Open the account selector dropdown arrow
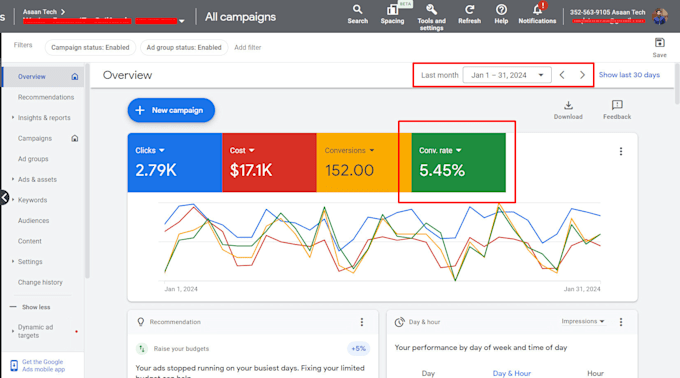This screenshot has height=378, width=680. [182, 21]
